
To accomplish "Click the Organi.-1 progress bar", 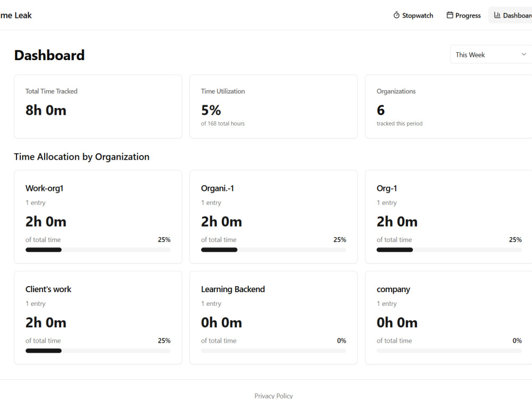I will point(273,250).
